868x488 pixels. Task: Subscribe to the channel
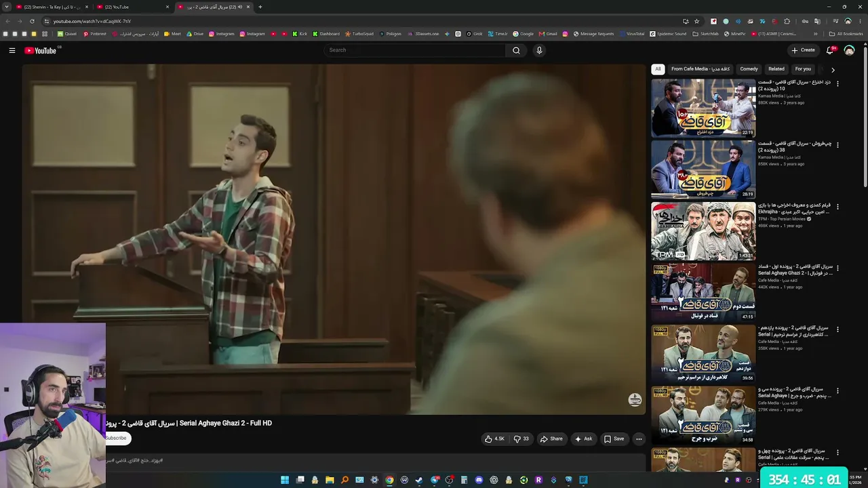click(116, 438)
